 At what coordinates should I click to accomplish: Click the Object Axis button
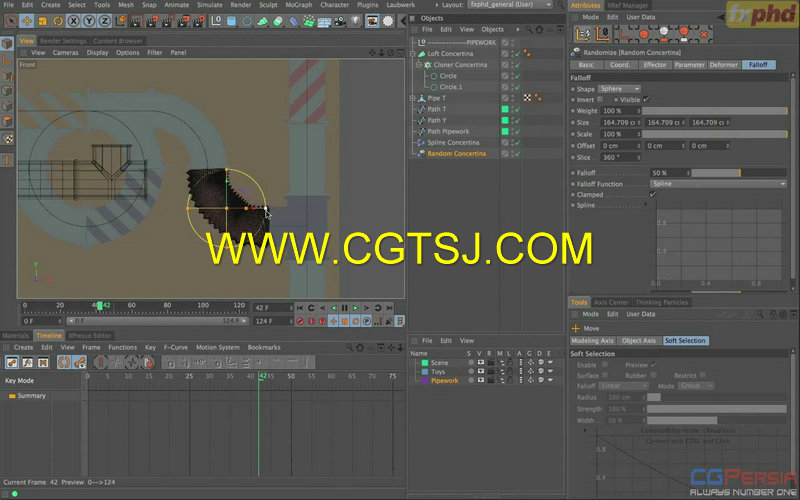[x=639, y=341]
